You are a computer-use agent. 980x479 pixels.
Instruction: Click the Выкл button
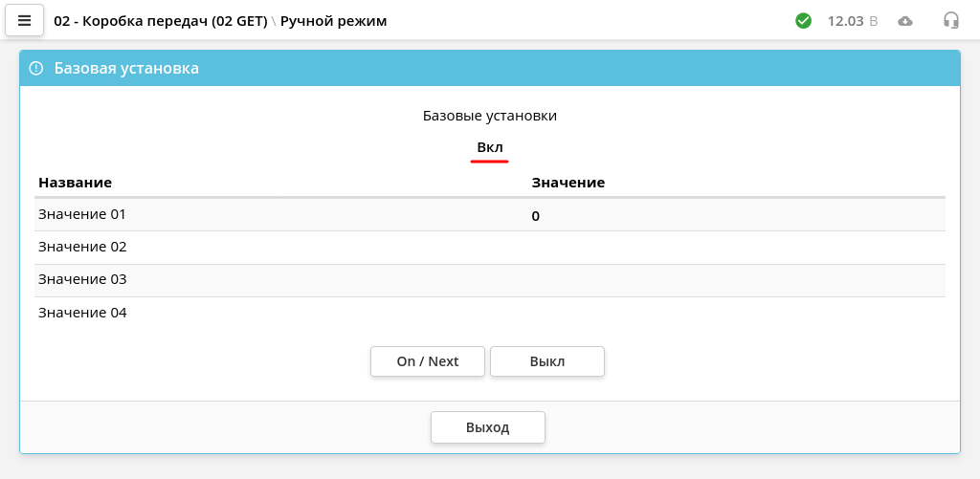pyautogui.click(x=546, y=361)
